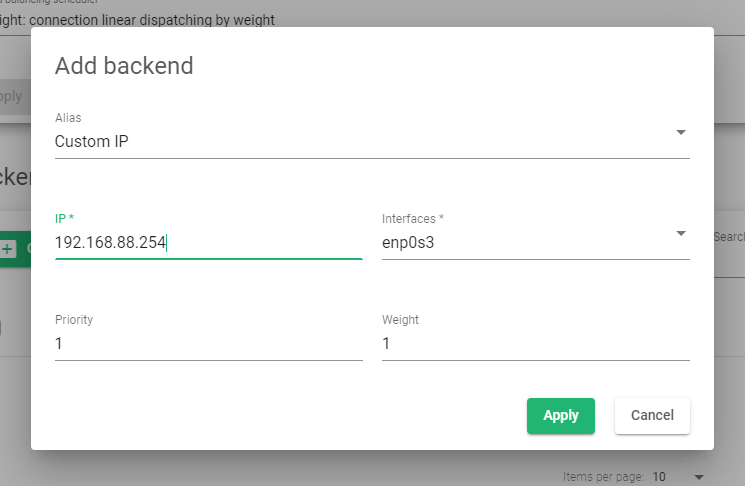Viewport: 745px width, 486px height.
Task: Click the green Apply button
Action: coord(561,416)
